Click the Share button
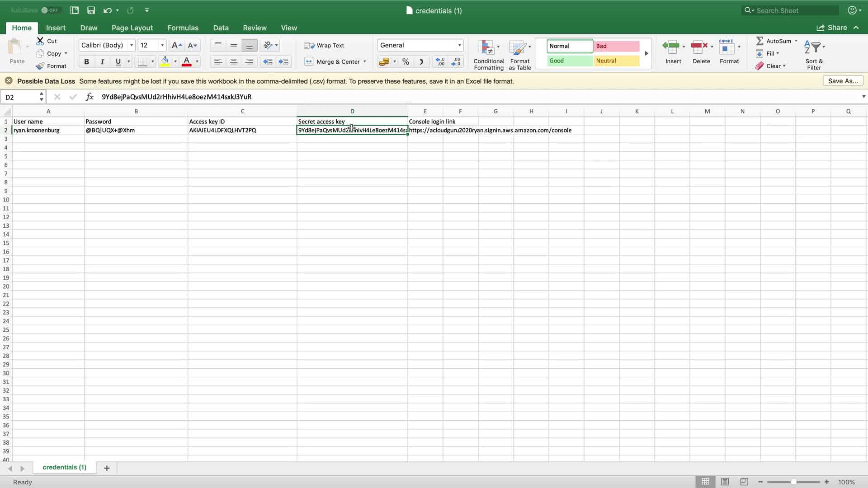 [x=832, y=28]
